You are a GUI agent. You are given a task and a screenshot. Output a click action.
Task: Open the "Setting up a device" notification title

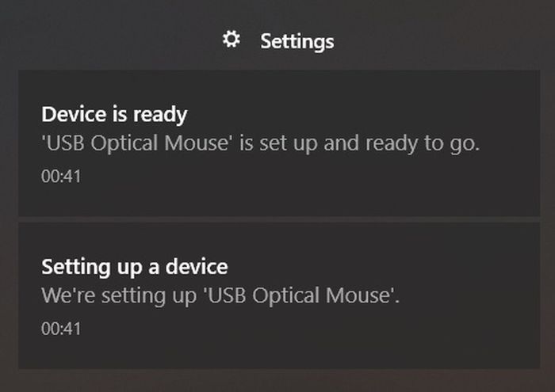(134, 266)
